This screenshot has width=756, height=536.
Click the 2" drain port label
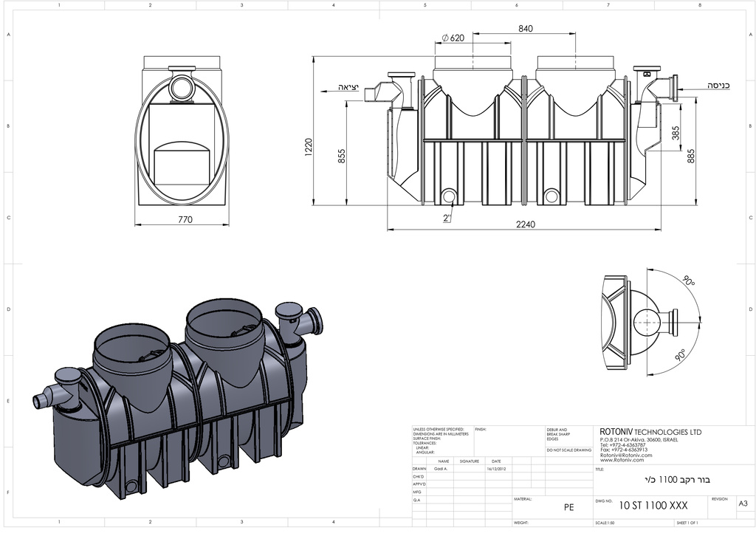tap(447, 218)
